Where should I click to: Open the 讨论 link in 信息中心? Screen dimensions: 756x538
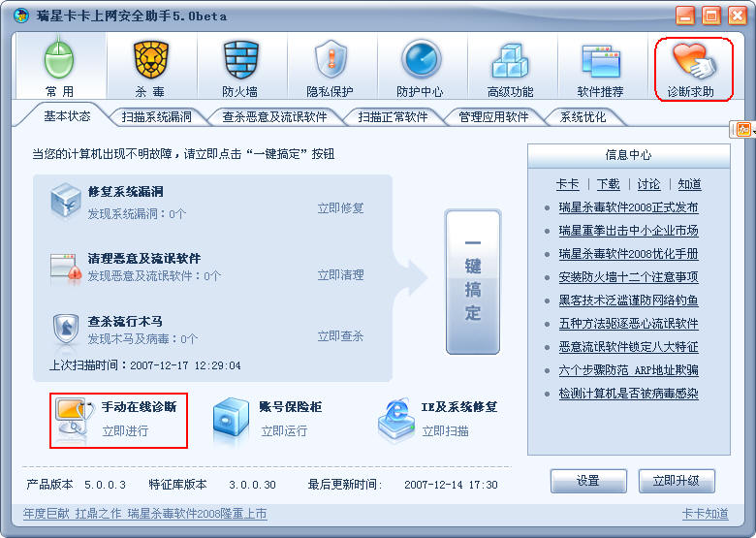[x=648, y=184]
